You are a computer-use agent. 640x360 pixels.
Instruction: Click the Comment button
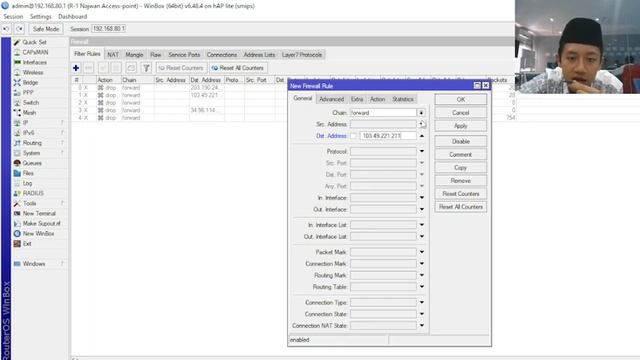[x=460, y=155]
